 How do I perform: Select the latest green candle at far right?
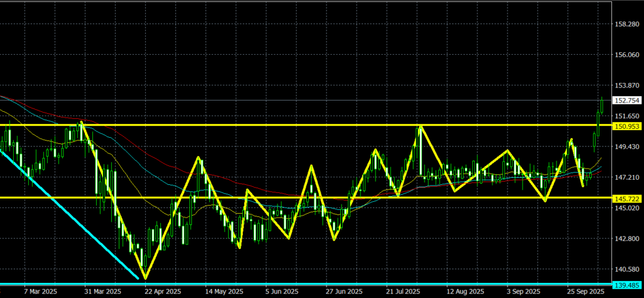tap(602, 105)
